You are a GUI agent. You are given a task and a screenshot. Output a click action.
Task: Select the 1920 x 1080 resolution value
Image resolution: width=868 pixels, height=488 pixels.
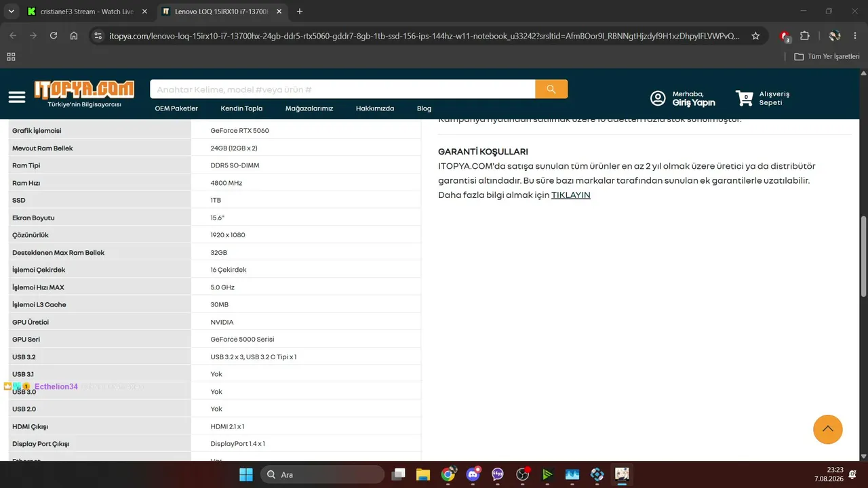tap(228, 235)
